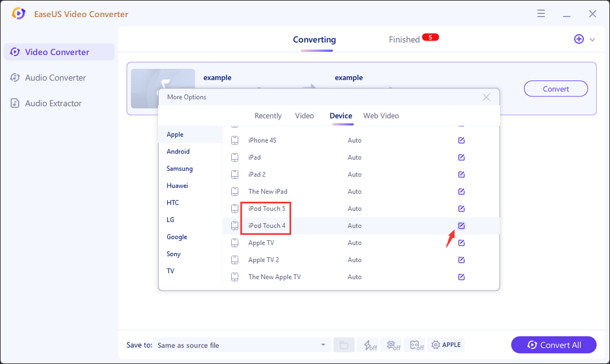
Task: Click the Convert button for example file
Action: tap(556, 88)
